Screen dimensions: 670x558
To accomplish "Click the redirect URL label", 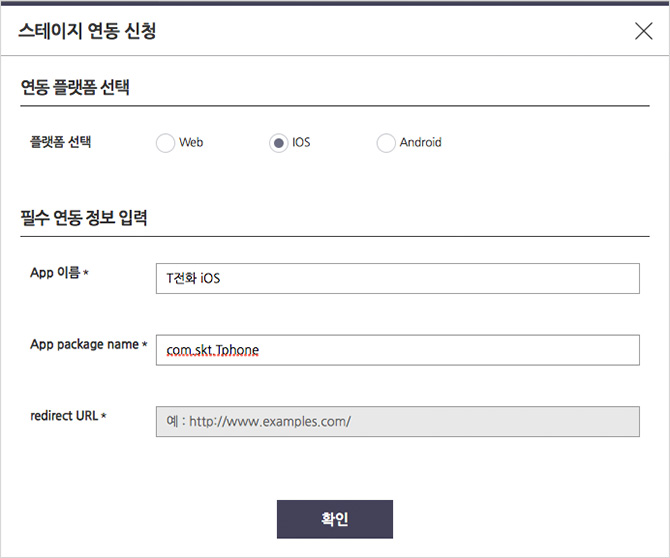I will tap(64, 416).
